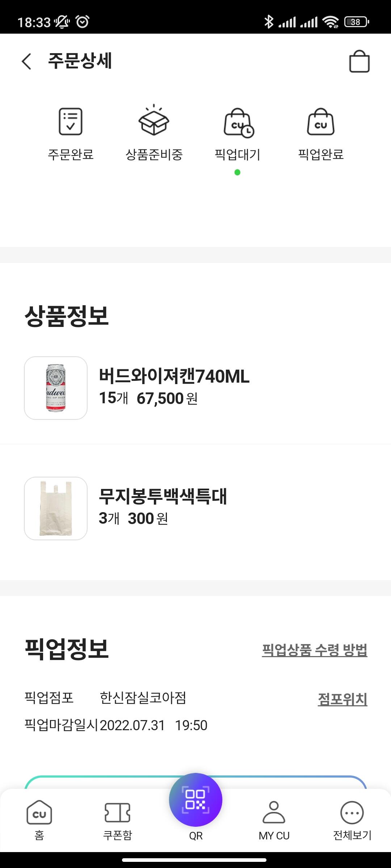The width and height of the screenshot is (391, 868).
Task: Select the 버드와이져캔740ML product name
Action: [x=174, y=376]
